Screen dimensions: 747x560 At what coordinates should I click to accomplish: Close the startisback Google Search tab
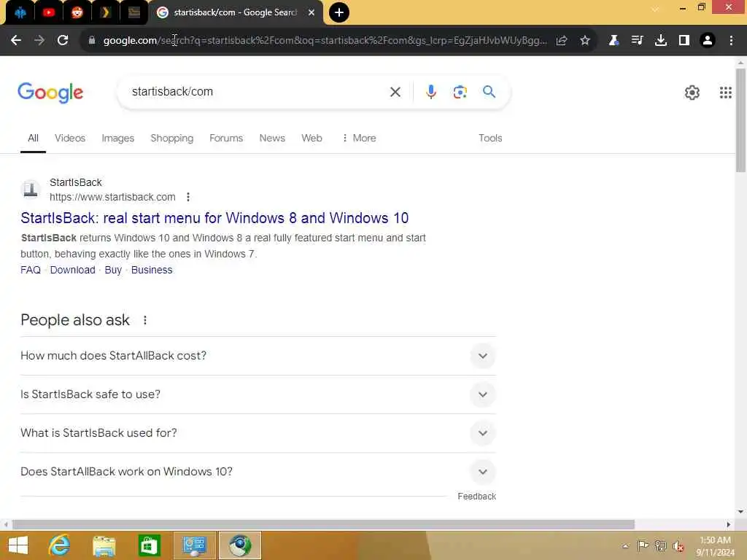pos(311,12)
